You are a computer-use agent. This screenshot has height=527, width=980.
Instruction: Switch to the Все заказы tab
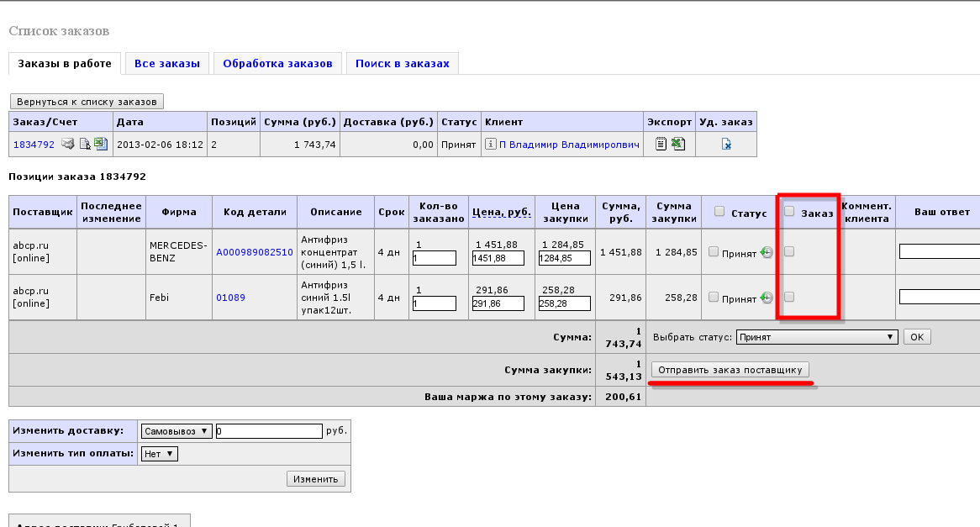tap(167, 64)
